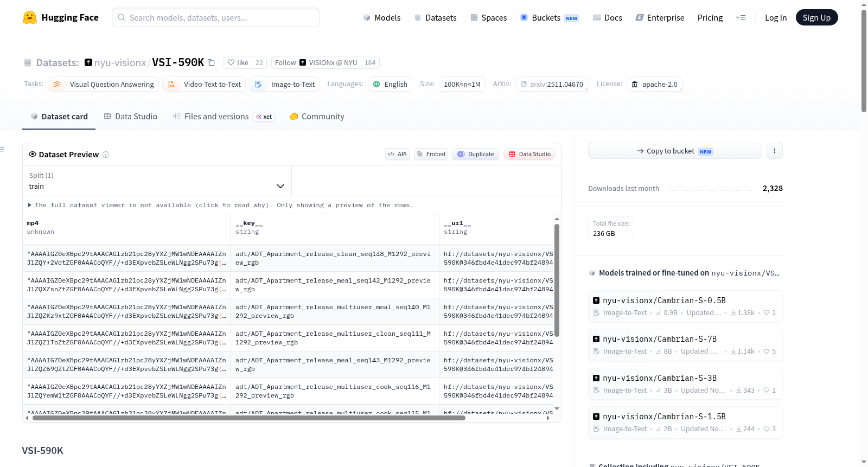
Task: Click the VSI-590K dataset title
Action: pos(178,62)
